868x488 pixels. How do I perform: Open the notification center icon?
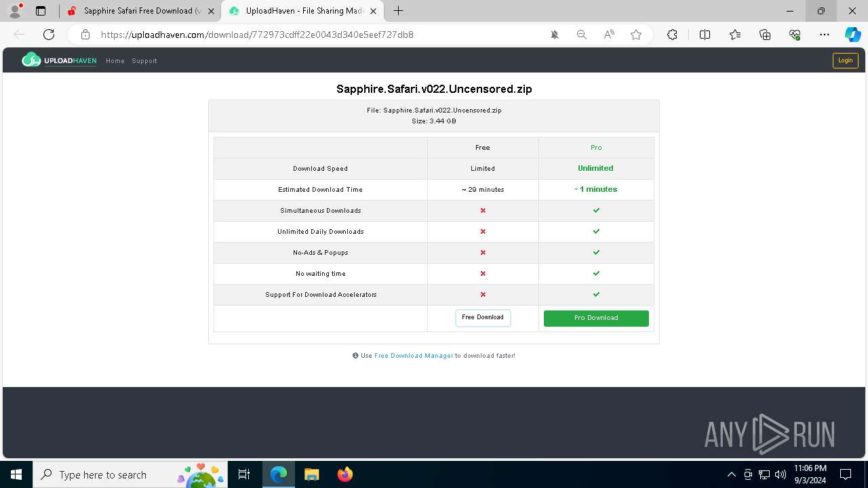846,474
